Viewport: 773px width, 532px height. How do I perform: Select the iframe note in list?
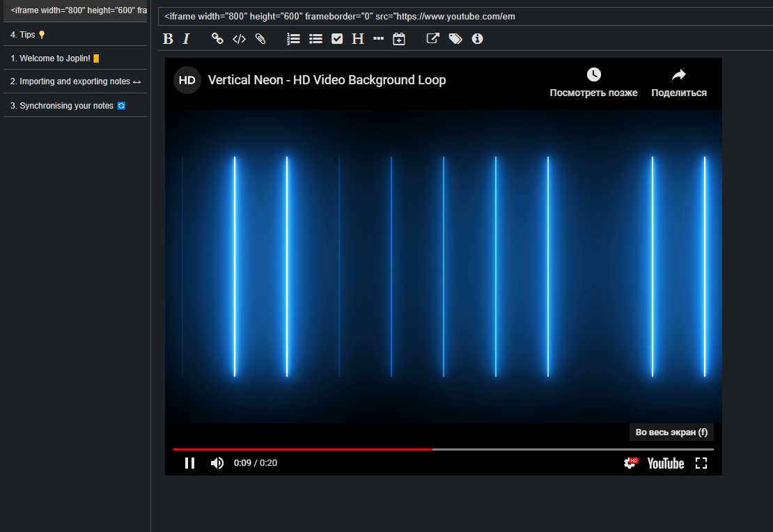75,10
